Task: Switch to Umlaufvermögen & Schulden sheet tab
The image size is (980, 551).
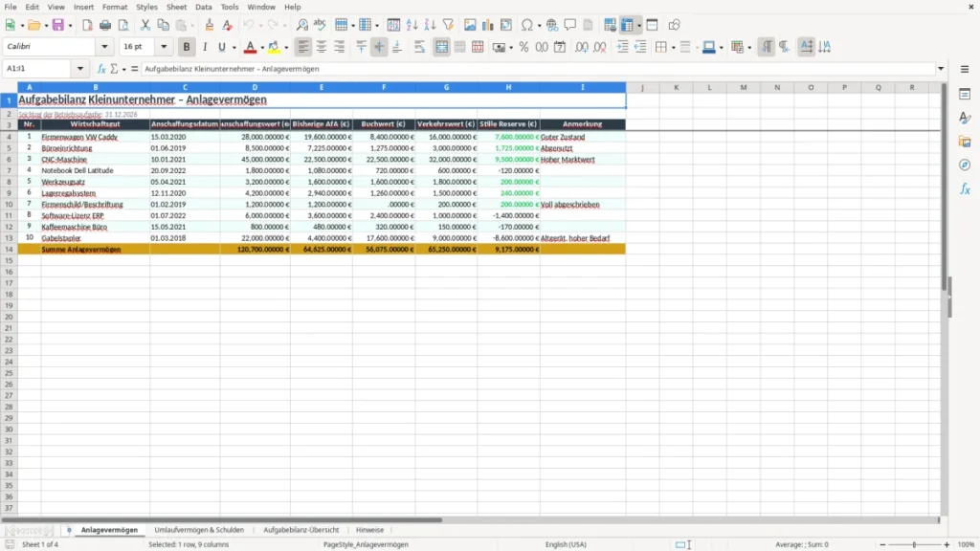Action: coord(199,530)
